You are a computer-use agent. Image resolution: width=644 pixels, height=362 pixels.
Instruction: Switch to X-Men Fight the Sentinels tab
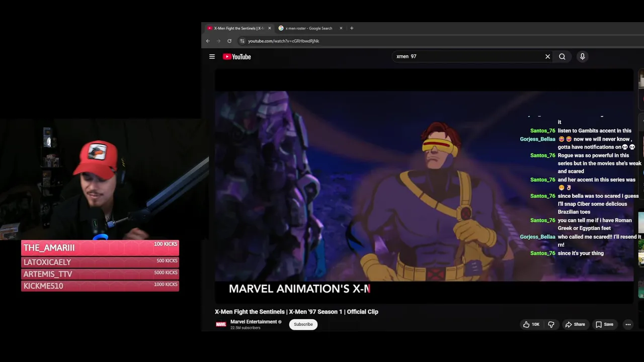(238, 28)
